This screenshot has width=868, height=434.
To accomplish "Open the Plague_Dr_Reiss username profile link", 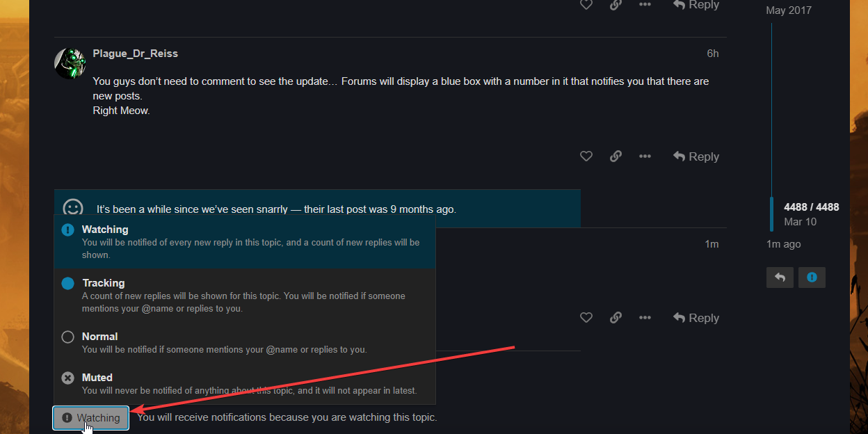I will pos(135,54).
